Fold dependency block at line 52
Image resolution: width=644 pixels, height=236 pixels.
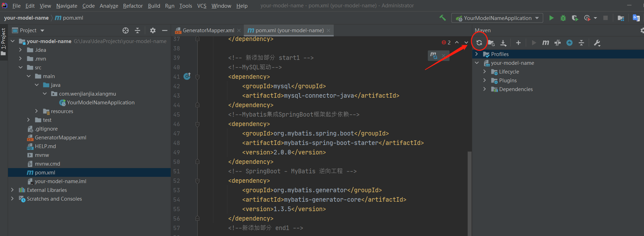coord(197,181)
